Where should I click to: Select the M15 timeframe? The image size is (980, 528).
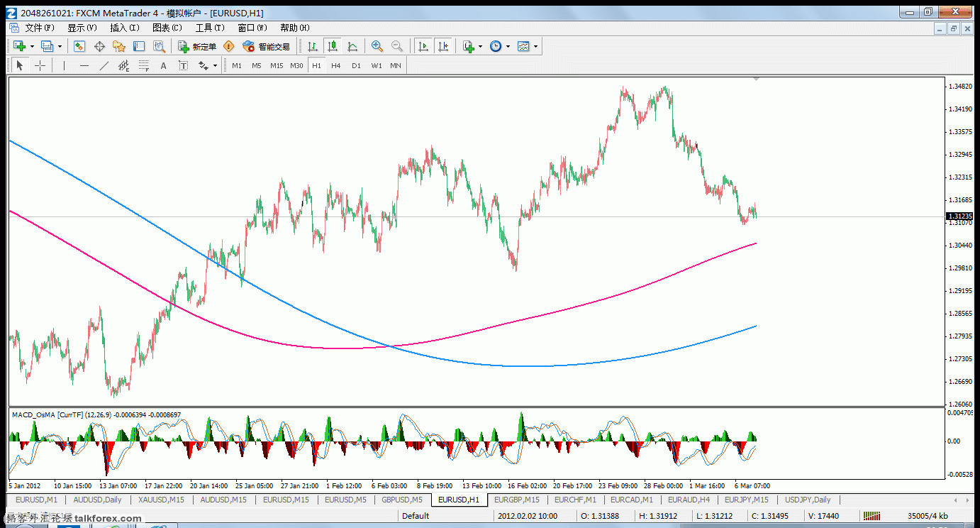click(x=277, y=65)
